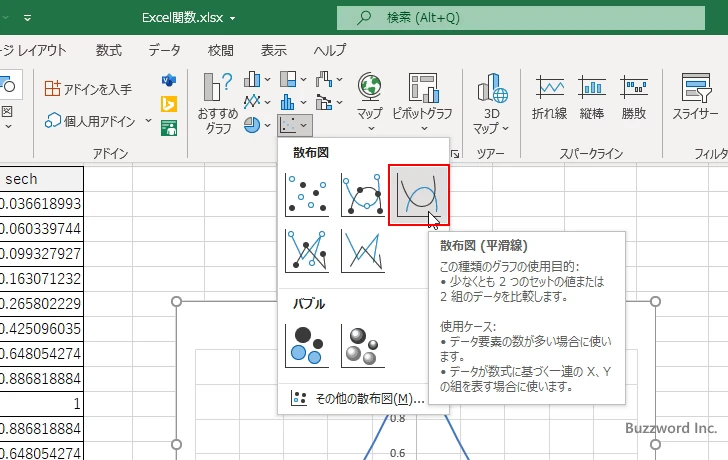Viewport: 728px width, 460px height.
Task: Select the cell containing value 1
Action: pyautogui.click(x=41, y=404)
